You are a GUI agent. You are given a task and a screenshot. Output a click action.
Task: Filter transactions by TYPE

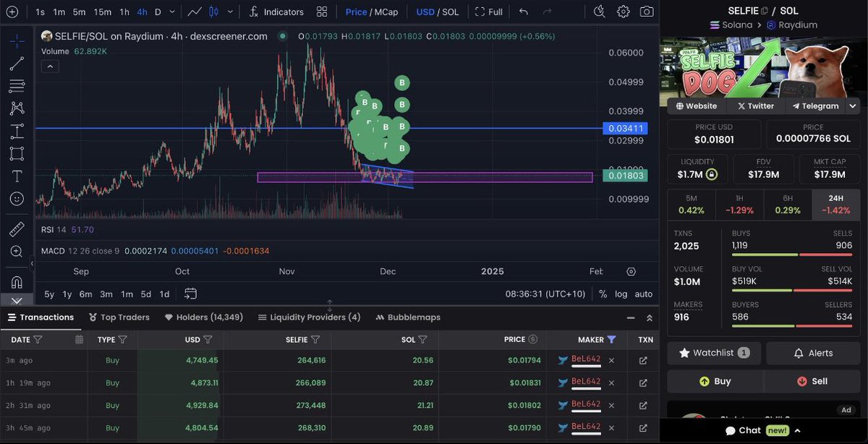pyautogui.click(x=122, y=339)
